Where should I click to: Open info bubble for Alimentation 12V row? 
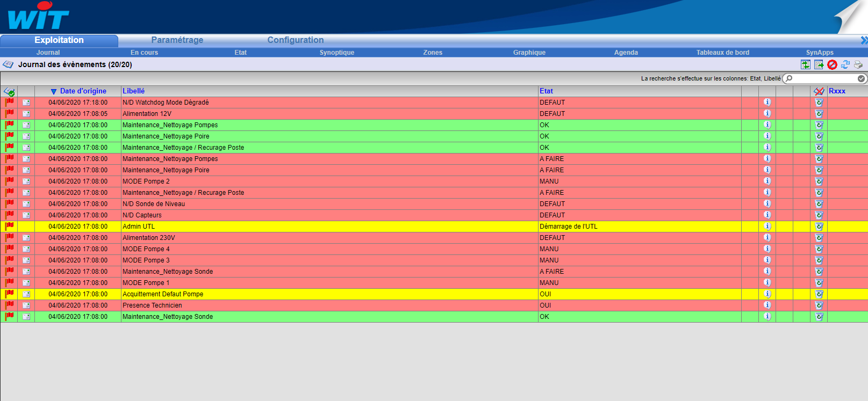pos(767,113)
